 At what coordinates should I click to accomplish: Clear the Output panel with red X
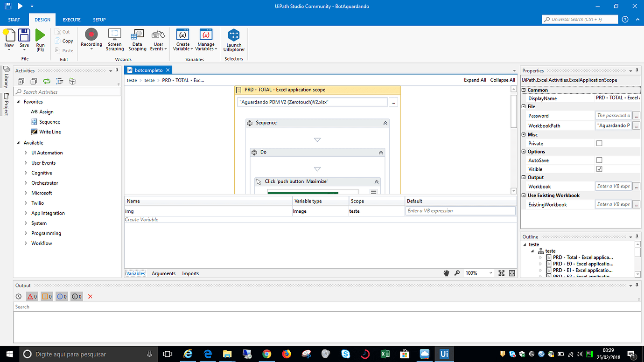90,297
